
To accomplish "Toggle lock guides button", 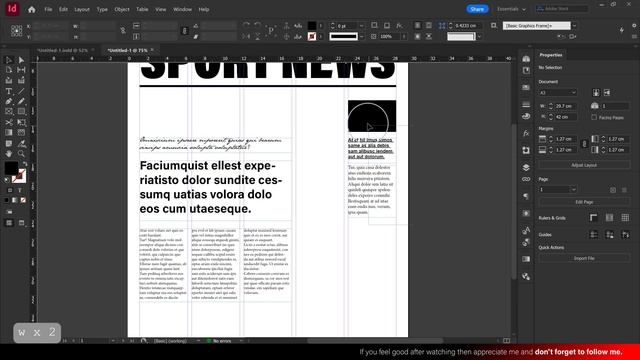I will pyautogui.click(x=609, y=234).
